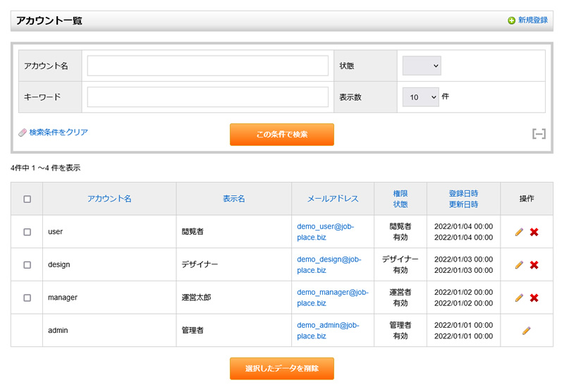564x392 pixels.
Task: Delete the design account with red X
Action: click(x=534, y=265)
